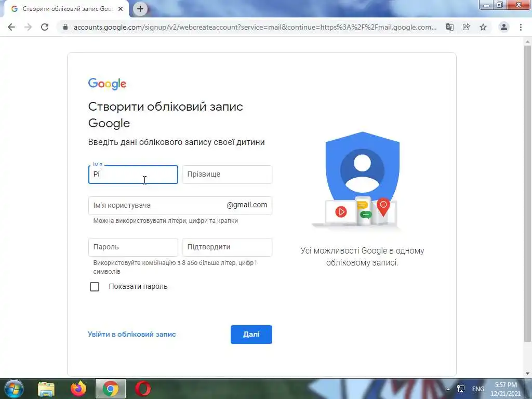Reload the current page
The image size is (532, 399).
45,27
